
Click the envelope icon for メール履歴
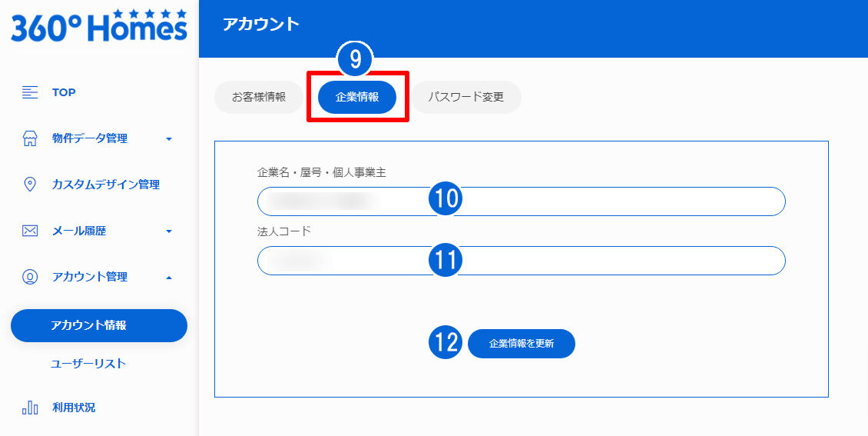(x=30, y=231)
